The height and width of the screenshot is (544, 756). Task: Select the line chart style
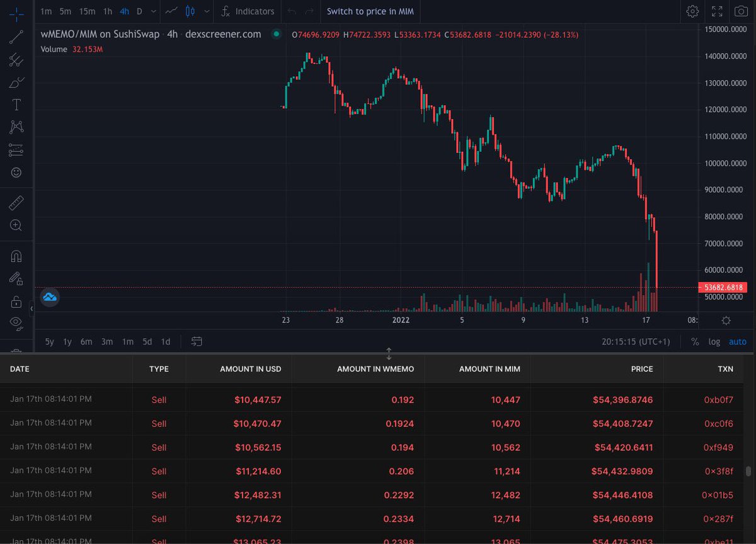[x=171, y=11]
